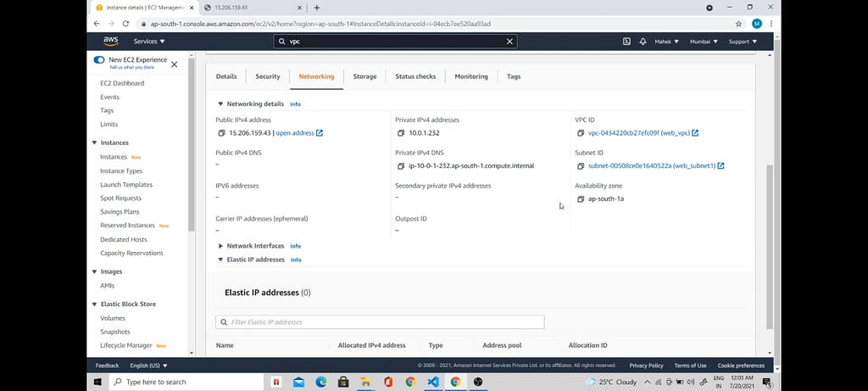Copy the public IPv4 address 15.206.159.43
The height and width of the screenshot is (391, 868).
tap(221, 133)
